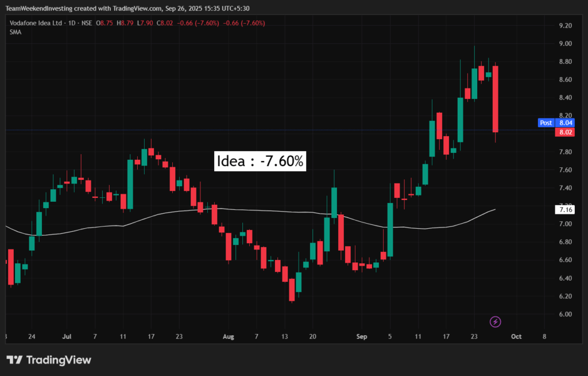Click the blue Post price label
This screenshot has width=588, height=376.
tap(546, 123)
